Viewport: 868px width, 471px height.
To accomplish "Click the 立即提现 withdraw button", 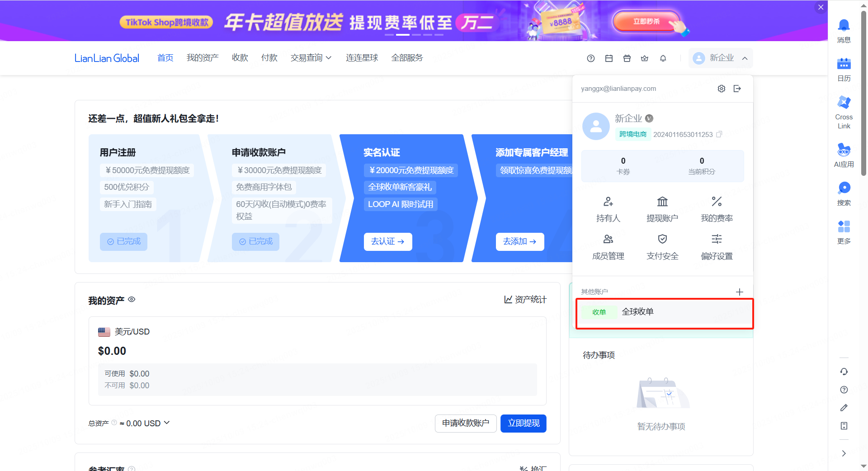I will pyautogui.click(x=524, y=423).
